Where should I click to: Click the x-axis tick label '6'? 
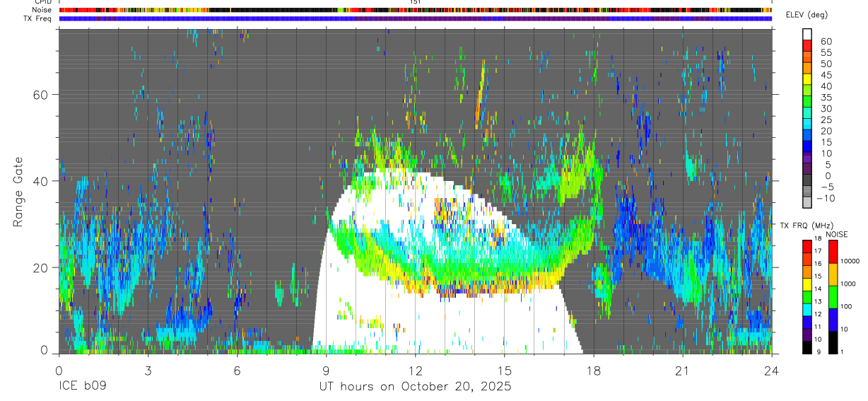click(x=237, y=371)
